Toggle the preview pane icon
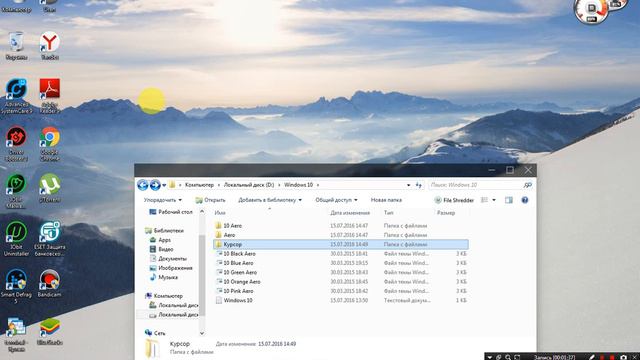Screen dimensions: 640x360 pos(509,200)
